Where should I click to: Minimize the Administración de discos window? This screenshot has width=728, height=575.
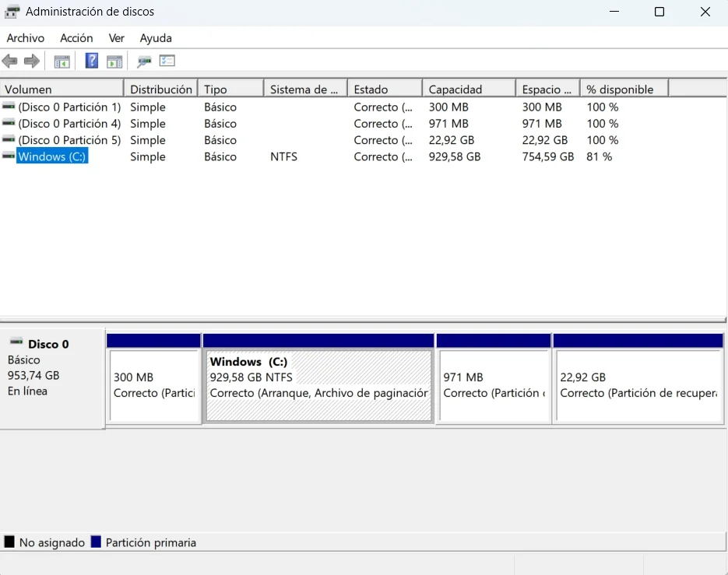click(614, 12)
